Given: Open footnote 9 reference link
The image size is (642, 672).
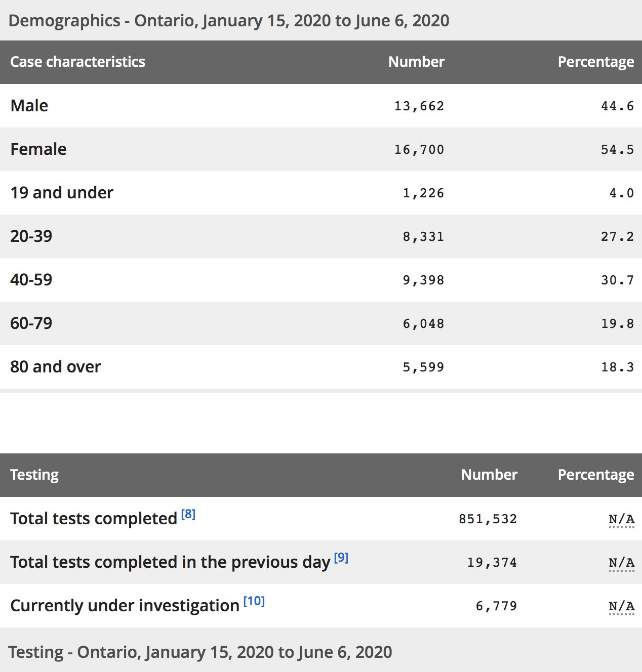Looking at the screenshot, I should (341, 558).
